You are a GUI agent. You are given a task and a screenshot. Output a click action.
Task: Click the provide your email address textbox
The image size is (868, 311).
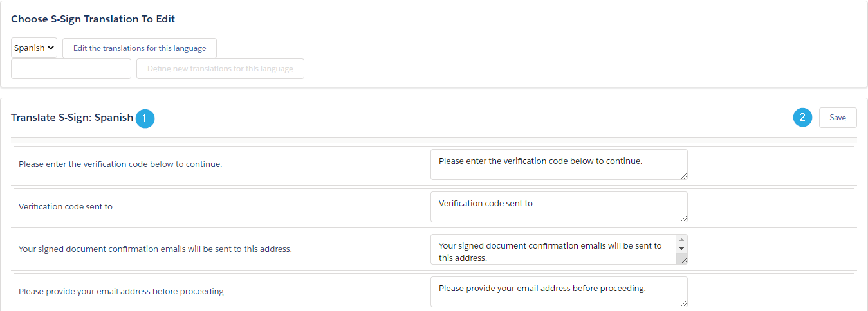pyautogui.click(x=559, y=292)
